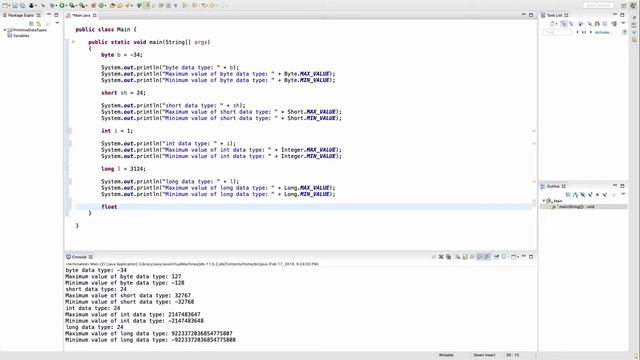This screenshot has width=640, height=360.
Task: Toggle Link with Editor in Package Explorer
Action: pos(39,23)
